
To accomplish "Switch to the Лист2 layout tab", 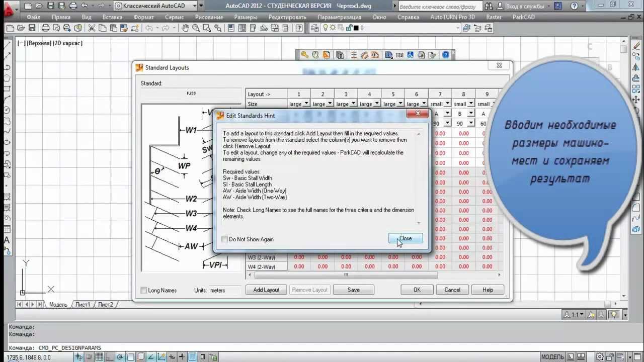I will (105, 305).
